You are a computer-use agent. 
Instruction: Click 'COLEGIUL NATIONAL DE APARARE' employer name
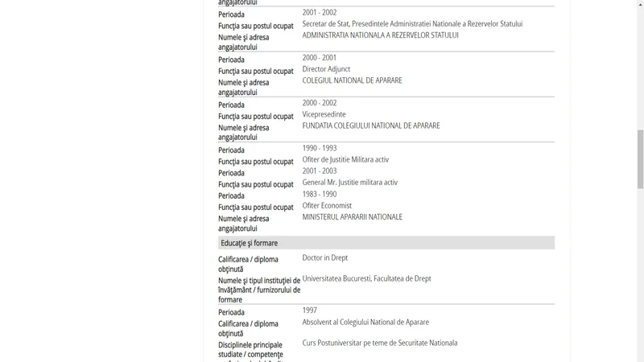pyautogui.click(x=352, y=80)
